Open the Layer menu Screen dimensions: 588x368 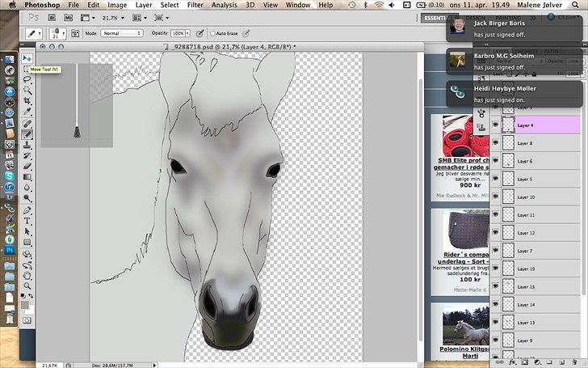143,5
